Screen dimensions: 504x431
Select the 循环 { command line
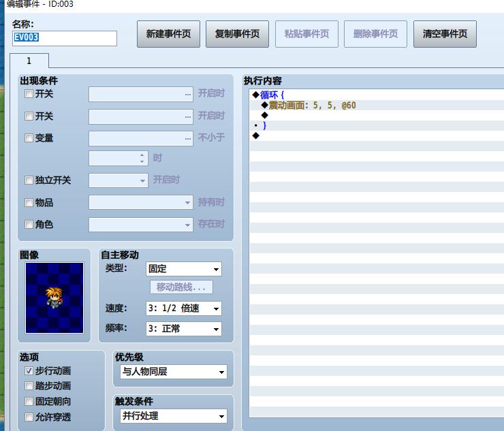pos(377,95)
